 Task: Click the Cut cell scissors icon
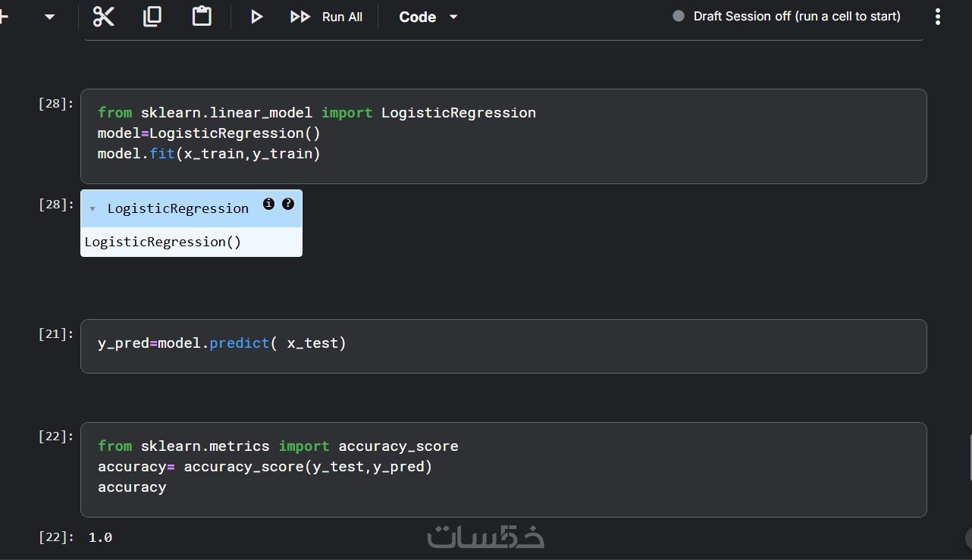104,16
